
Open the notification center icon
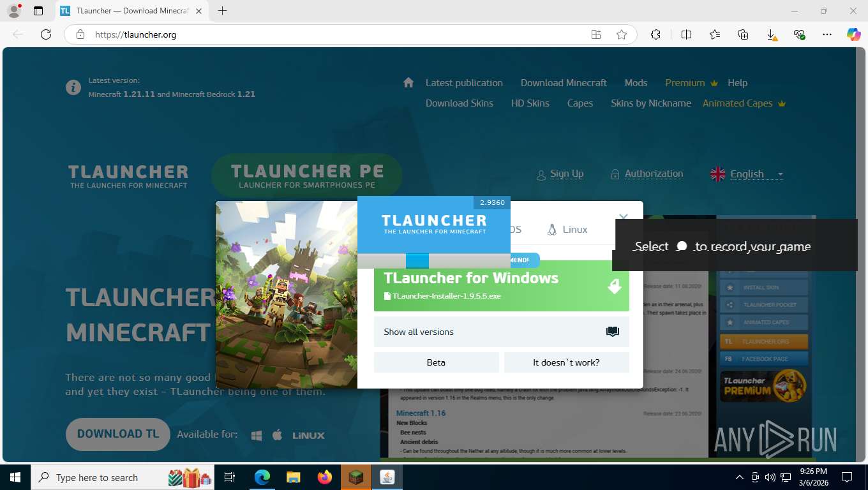(847, 477)
